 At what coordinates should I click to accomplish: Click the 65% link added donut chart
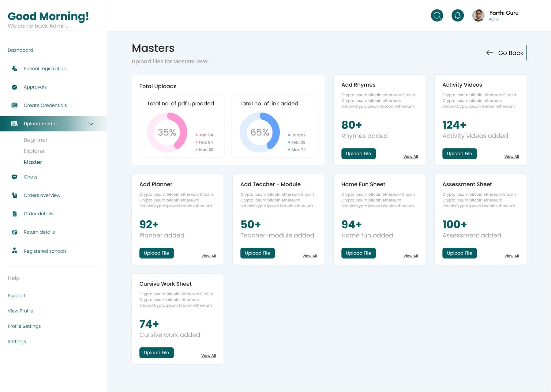coord(260,132)
